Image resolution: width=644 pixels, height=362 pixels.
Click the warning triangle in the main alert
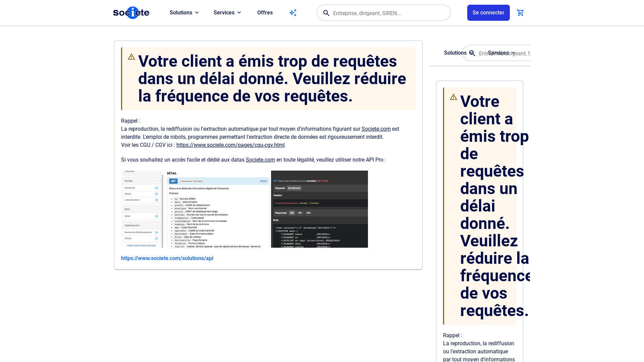[131, 57]
